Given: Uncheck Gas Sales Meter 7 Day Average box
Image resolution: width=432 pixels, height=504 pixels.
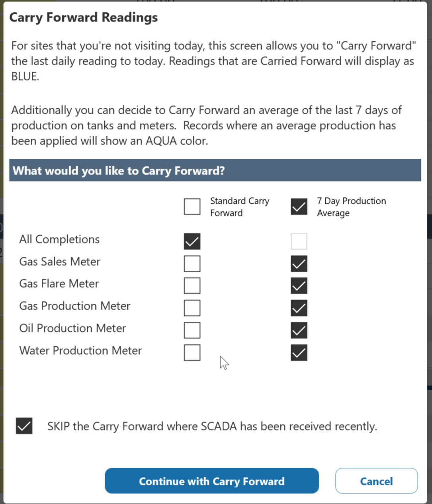Looking at the screenshot, I should click(x=299, y=264).
